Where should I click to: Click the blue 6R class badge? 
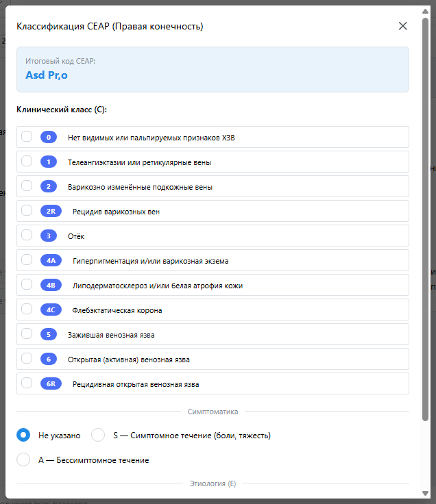(51, 383)
